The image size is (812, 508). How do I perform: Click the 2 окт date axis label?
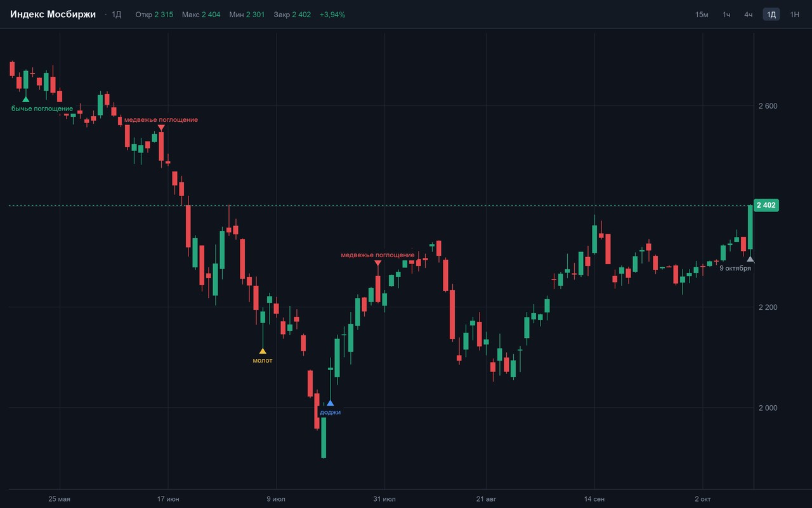click(x=703, y=499)
